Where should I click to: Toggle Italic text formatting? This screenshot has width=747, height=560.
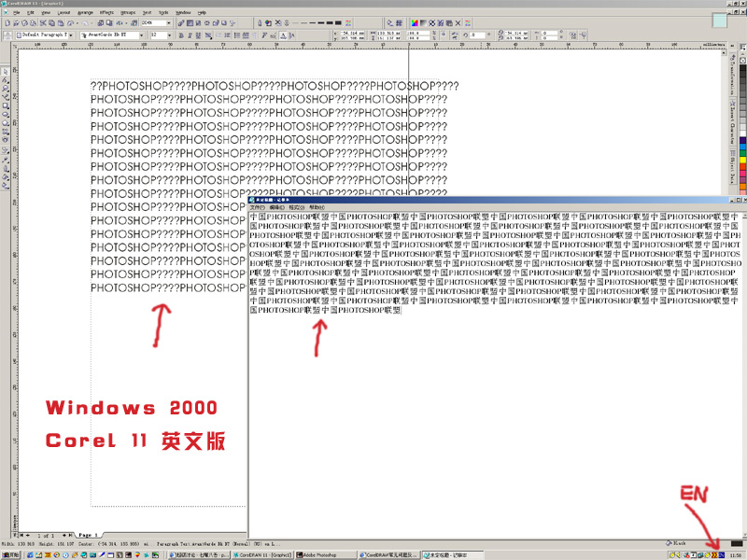[x=190, y=35]
